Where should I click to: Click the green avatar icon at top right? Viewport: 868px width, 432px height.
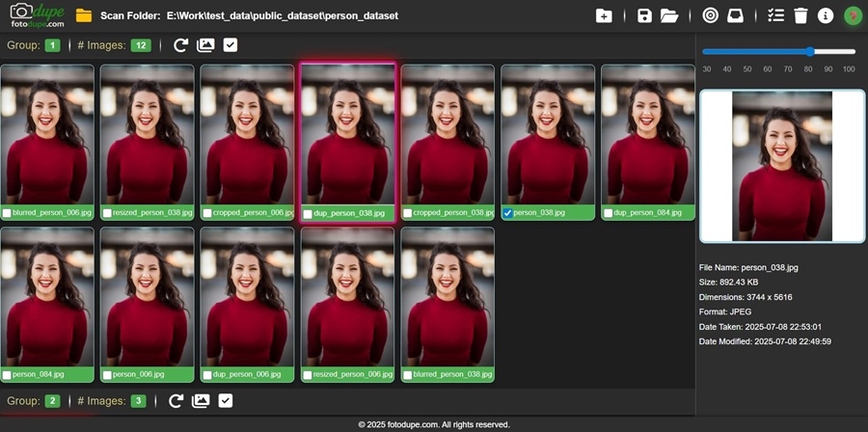pos(854,15)
